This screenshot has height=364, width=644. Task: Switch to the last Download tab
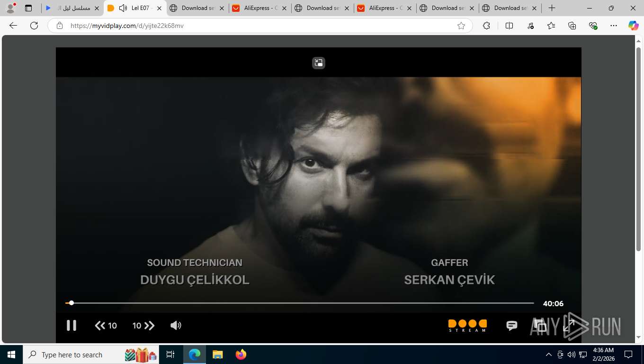click(510, 8)
